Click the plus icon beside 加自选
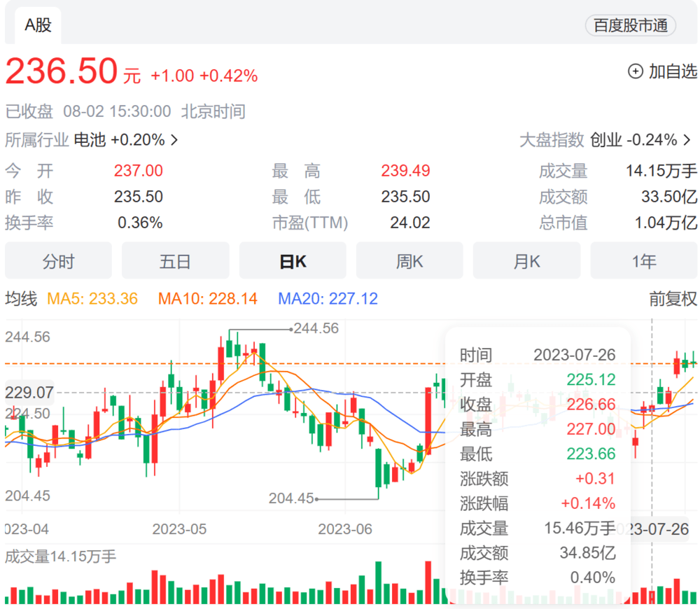 (635, 71)
